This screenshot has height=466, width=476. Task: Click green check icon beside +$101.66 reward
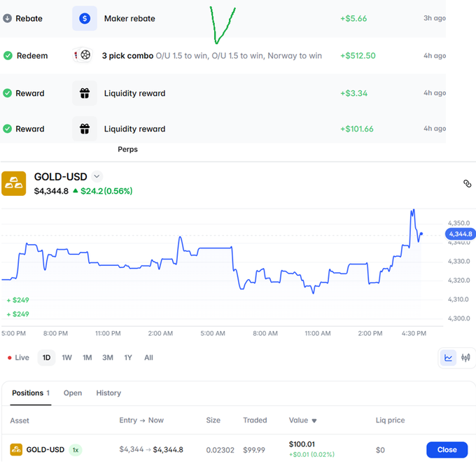pyautogui.click(x=7, y=129)
